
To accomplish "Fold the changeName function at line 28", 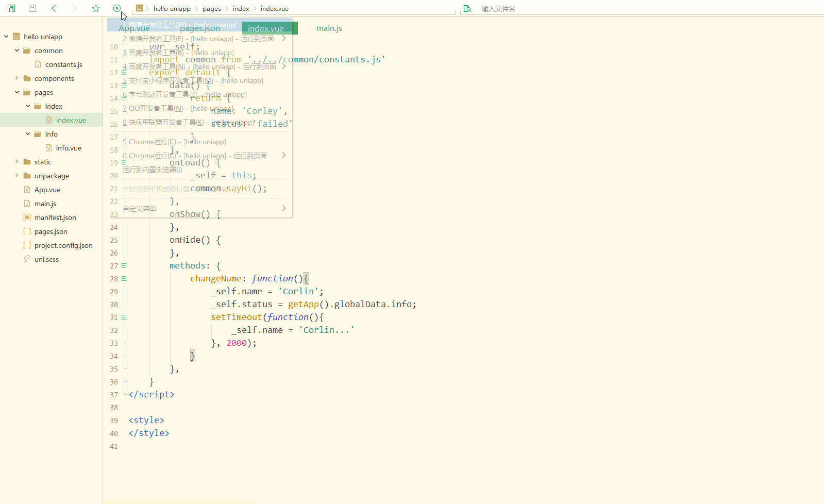I will point(124,279).
